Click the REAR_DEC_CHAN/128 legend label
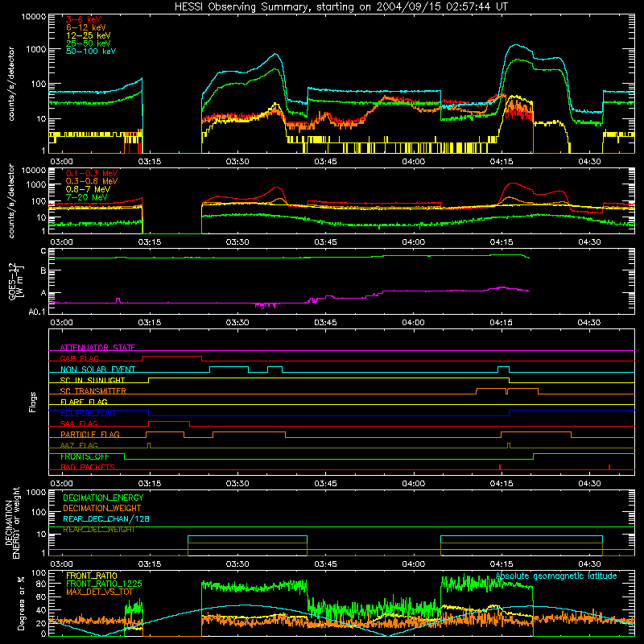This screenshot has width=644, height=644. tap(106, 518)
